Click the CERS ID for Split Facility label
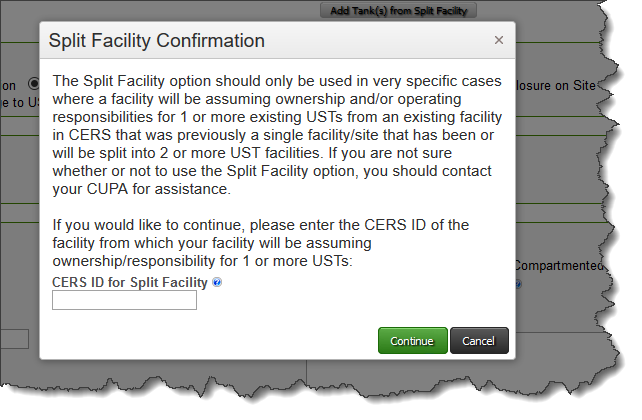 [130, 283]
